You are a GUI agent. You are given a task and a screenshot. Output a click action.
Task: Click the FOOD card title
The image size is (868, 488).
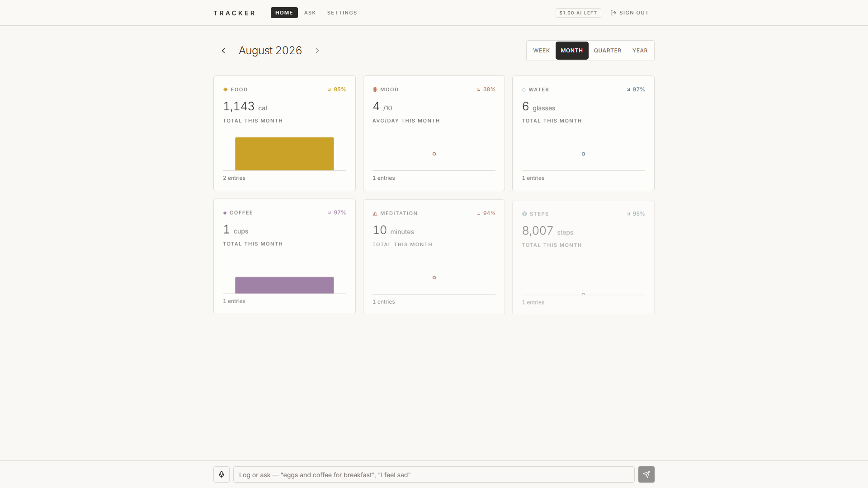point(239,89)
